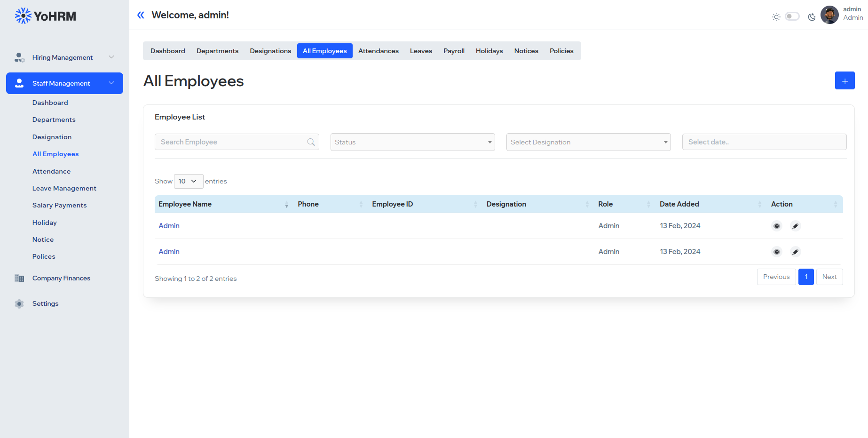
Task: Open sidebar All Employees link
Action: coord(55,154)
